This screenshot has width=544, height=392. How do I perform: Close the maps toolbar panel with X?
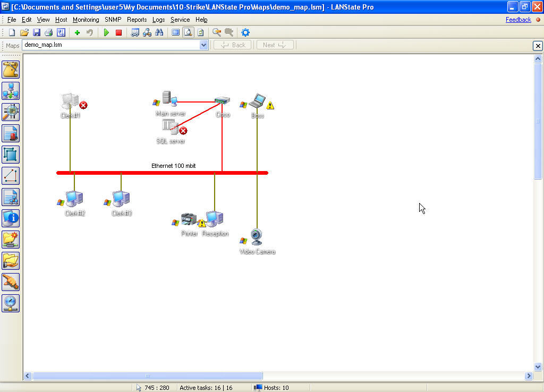538,46
